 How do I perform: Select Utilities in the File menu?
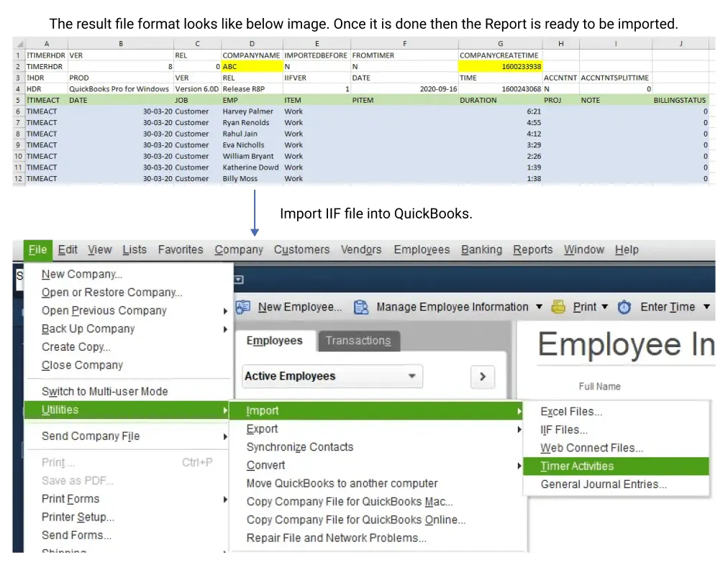coord(127,410)
